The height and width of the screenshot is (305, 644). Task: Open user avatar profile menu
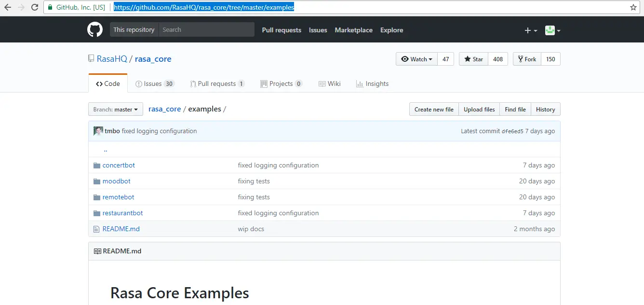point(553,30)
